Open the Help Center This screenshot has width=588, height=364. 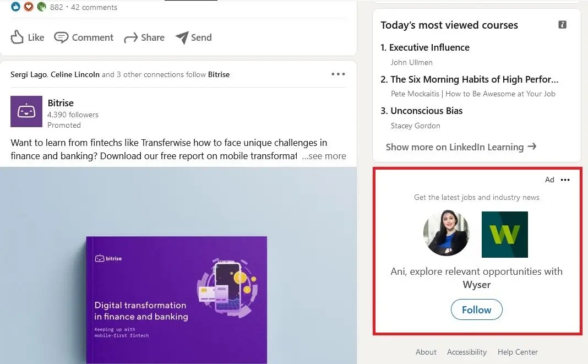[517, 352]
